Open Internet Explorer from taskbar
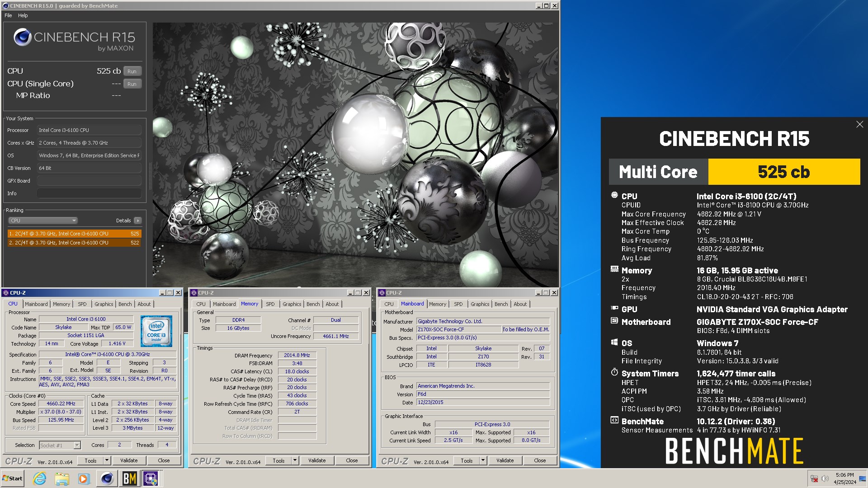 click(40, 479)
